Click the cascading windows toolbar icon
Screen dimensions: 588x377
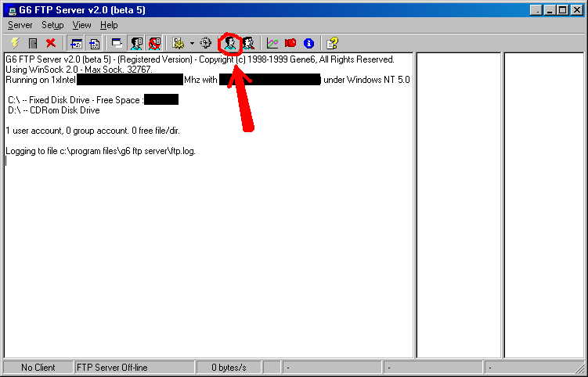[x=117, y=43]
